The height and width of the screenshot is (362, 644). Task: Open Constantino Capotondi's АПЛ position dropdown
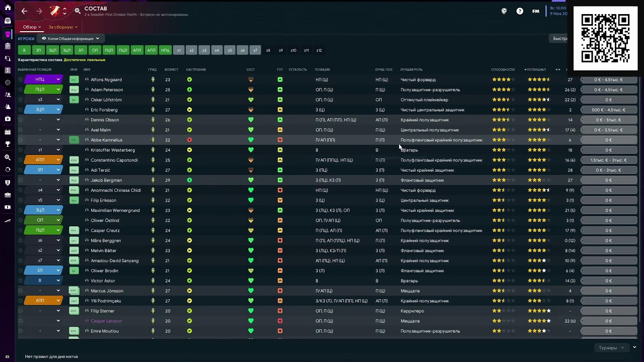[x=43, y=160]
